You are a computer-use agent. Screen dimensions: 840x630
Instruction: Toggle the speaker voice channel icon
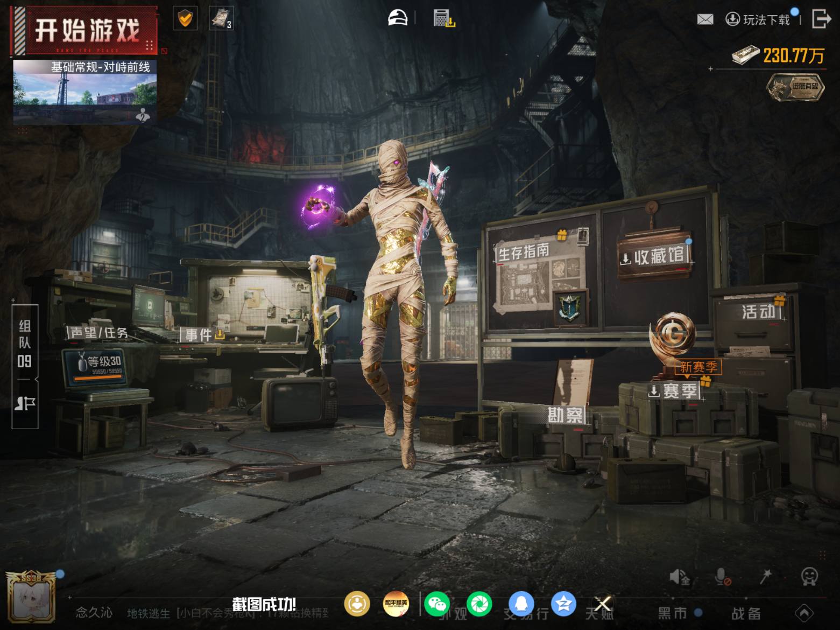click(x=679, y=577)
